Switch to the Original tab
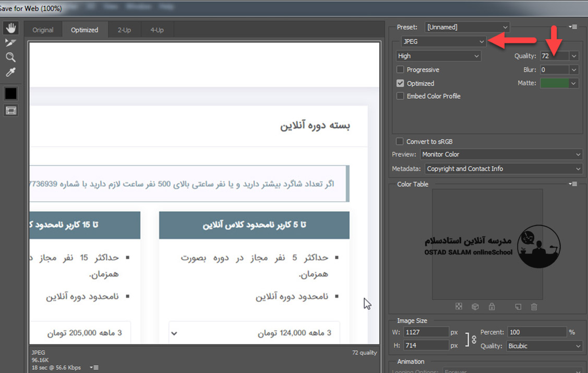The width and height of the screenshot is (588, 373). [x=43, y=30]
